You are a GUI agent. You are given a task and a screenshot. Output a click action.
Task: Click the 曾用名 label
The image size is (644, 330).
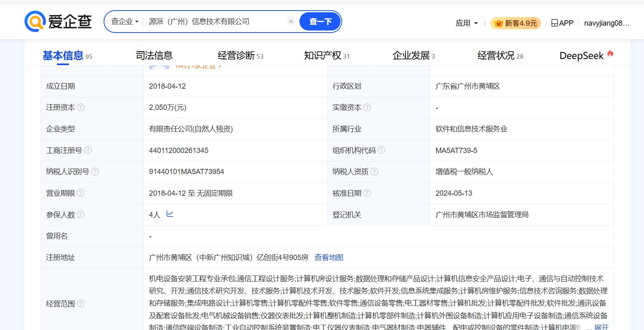tap(57, 236)
